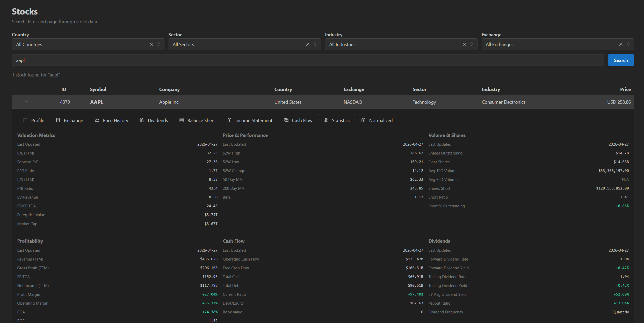
Task: Click the Dividends coins icon
Action: [142, 120]
